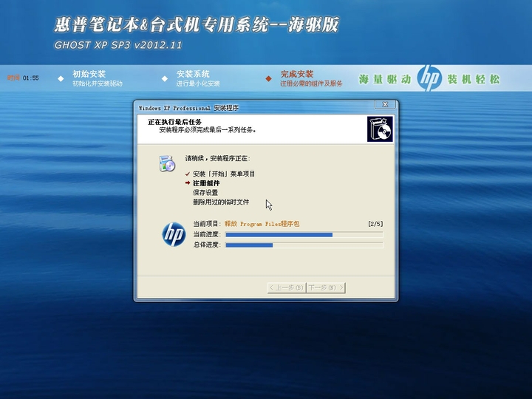Click the checkmark next to 安装「开始」菜单项目
Screen dimensions: 532x399
click(x=188, y=174)
